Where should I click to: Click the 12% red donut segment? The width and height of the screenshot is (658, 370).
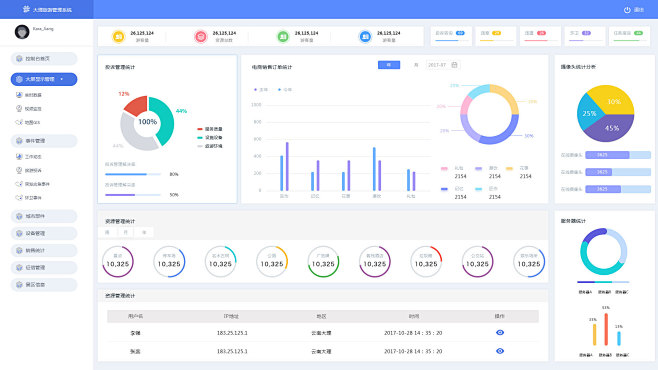(136, 105)
